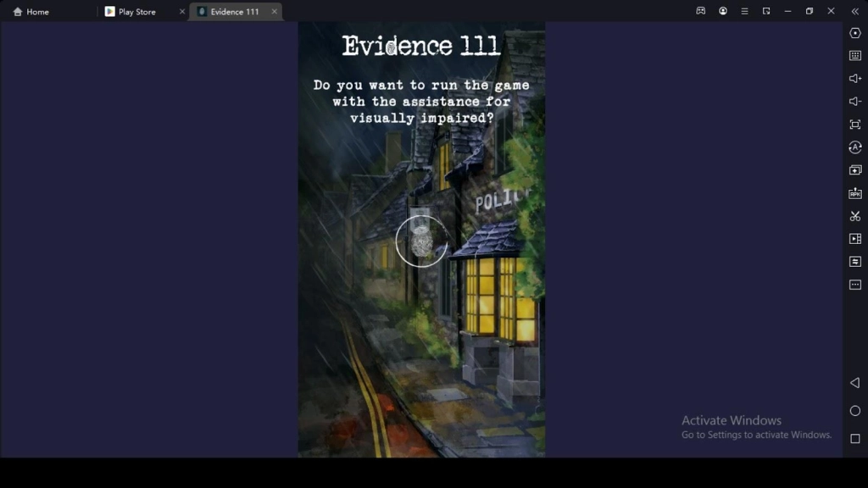
Task: Decrease emulator volume with the volume-down icon
Action: click(854, 103)
